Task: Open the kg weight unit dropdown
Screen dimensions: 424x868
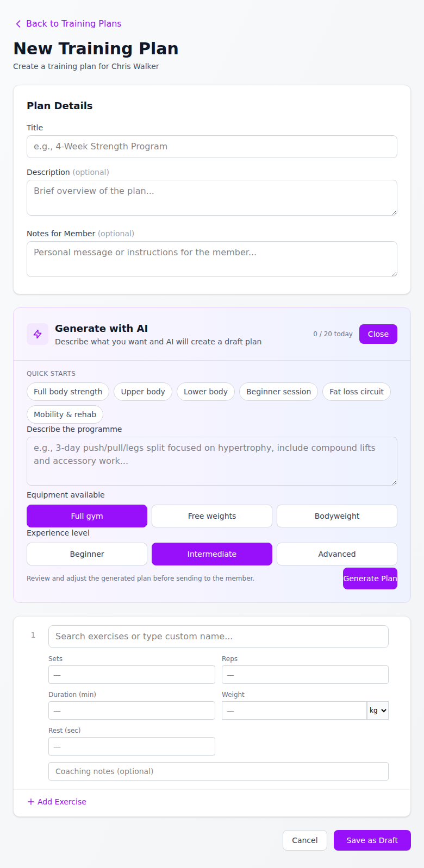Action: coord(377,710)
